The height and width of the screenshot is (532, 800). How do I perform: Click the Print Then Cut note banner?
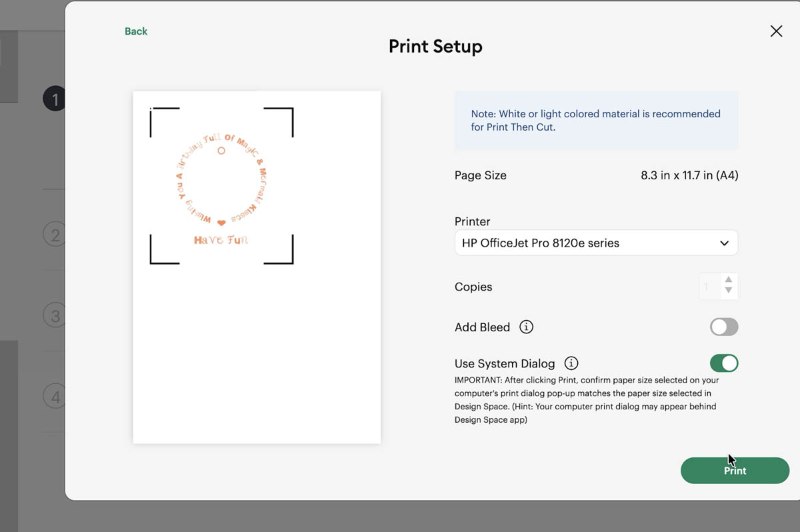[596, 120]
